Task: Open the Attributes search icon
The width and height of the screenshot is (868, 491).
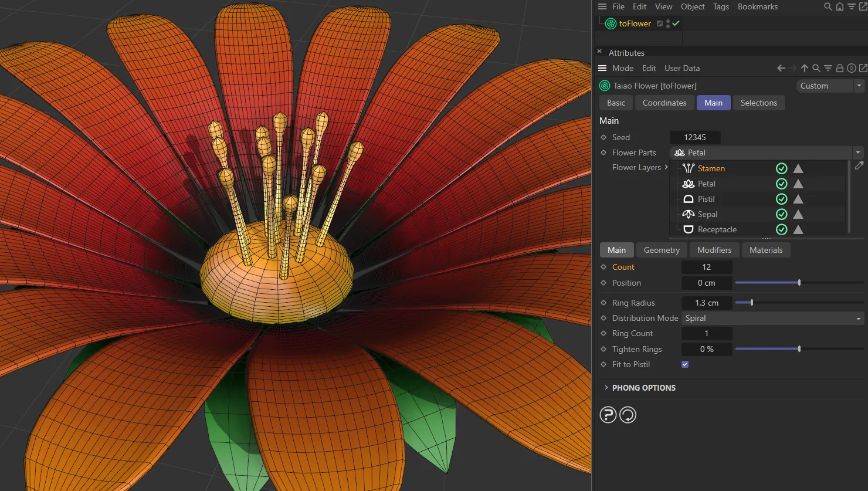Action: coord(816,68)
